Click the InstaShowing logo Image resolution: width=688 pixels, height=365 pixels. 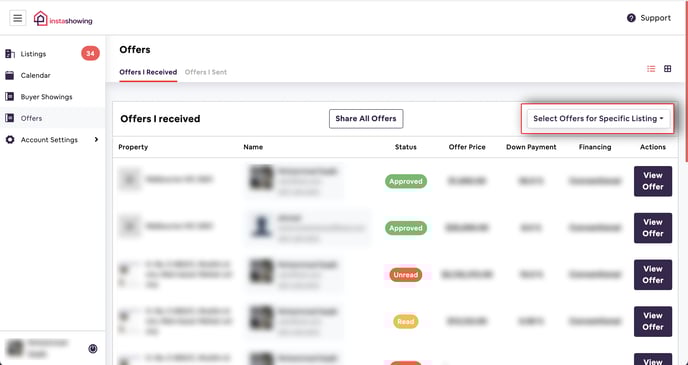(x=63, y=18)
